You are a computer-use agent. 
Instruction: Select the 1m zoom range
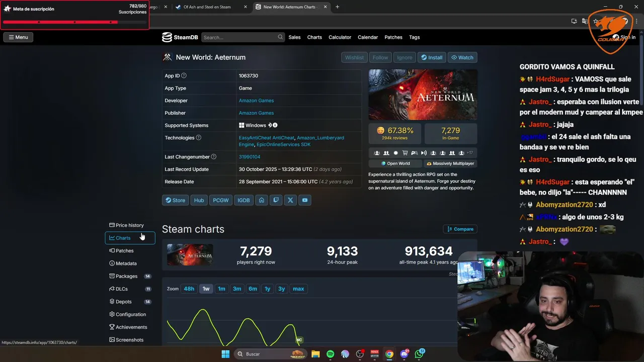221,289
